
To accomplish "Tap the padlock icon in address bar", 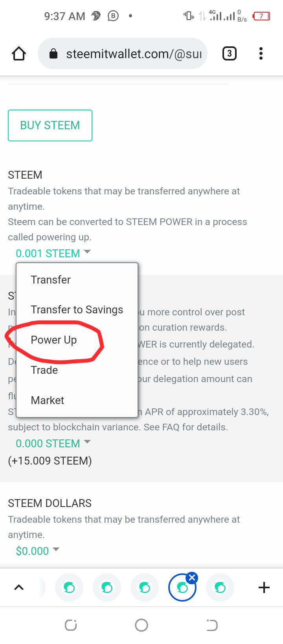I will click(53, 54).
